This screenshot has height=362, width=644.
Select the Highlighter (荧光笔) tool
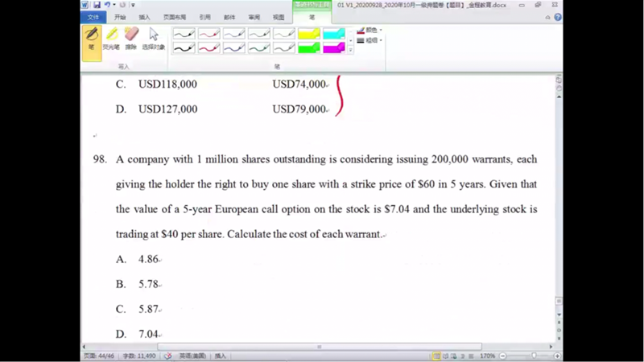click(112, 38)
